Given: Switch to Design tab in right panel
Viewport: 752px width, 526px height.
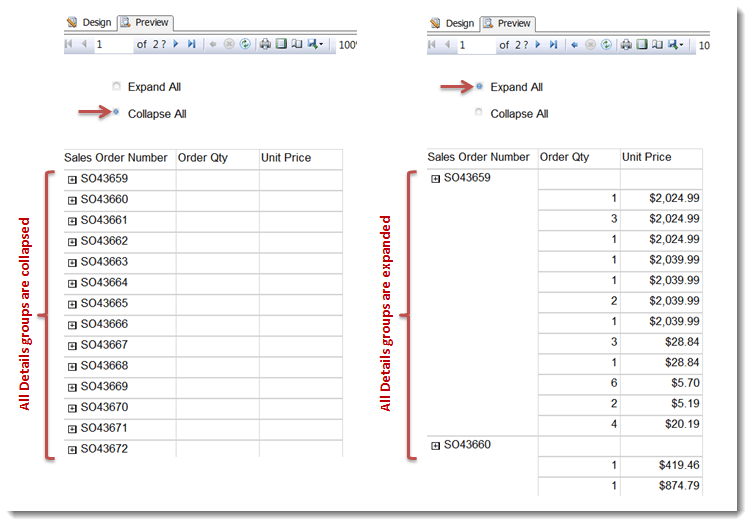Looking at the screenshot, I should (x=452, y=23).
